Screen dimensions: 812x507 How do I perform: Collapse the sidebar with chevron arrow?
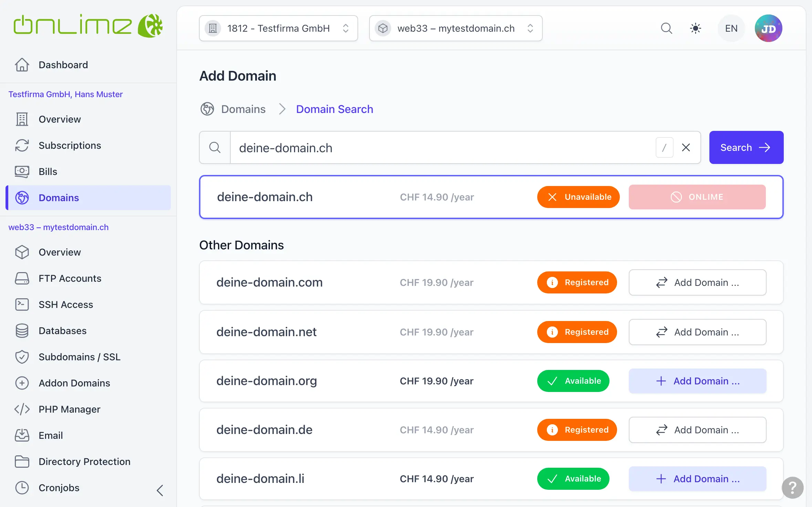click(160, 490)
